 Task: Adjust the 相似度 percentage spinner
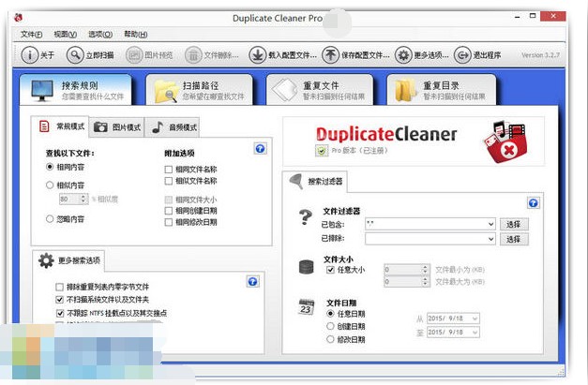pos(83,199)
